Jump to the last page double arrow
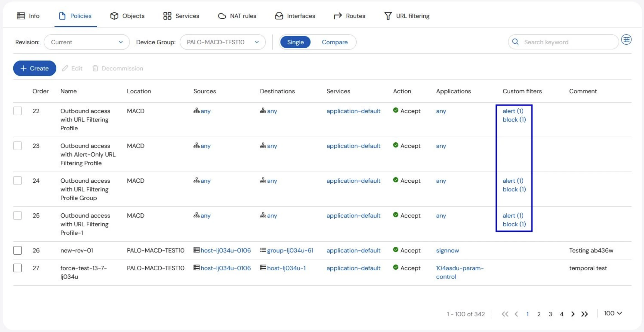 [584, 314]
